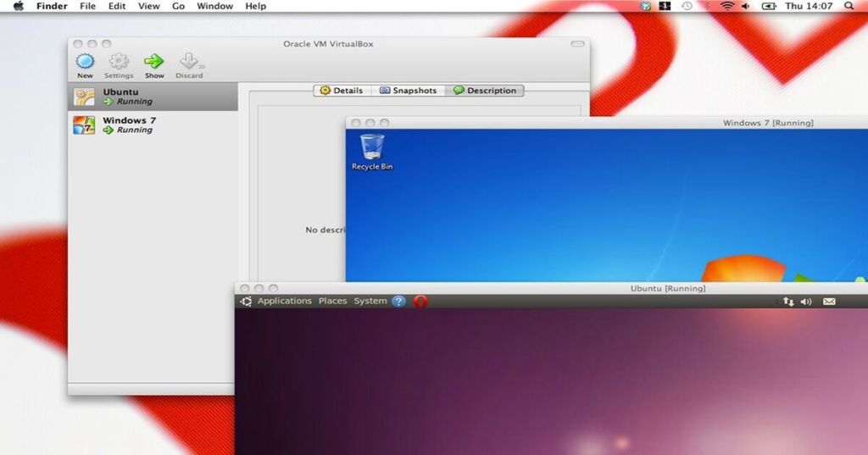Open the Go menu in menu bar
This screenshot has width=868, height=455.
point(178,6)
